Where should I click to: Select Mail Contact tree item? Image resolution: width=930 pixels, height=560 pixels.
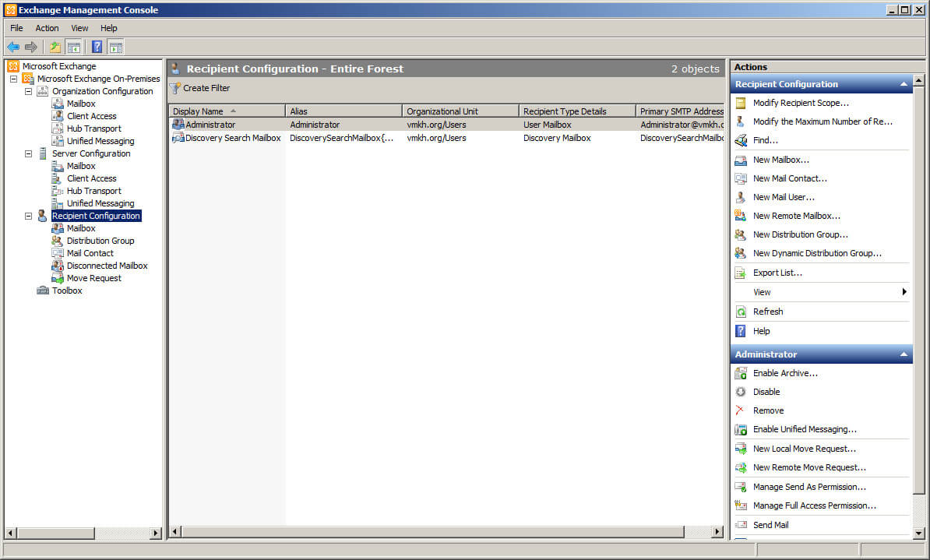point(90,253)
